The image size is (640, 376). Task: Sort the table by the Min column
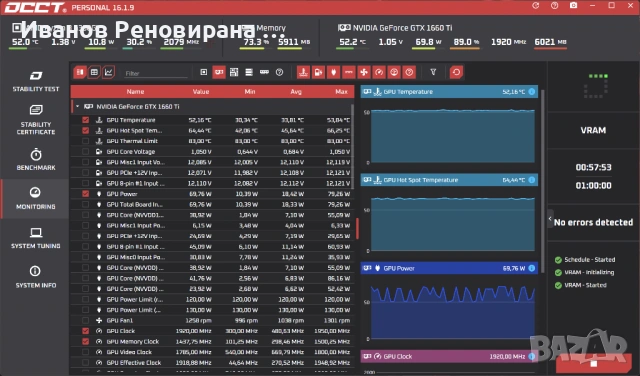[250, 91]
